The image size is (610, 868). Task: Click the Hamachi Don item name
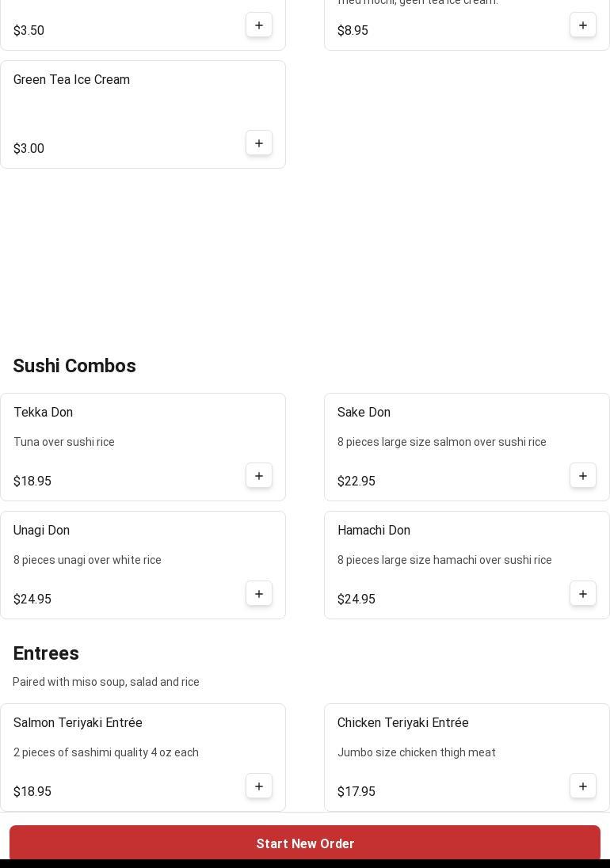click(x=374, y=531)
